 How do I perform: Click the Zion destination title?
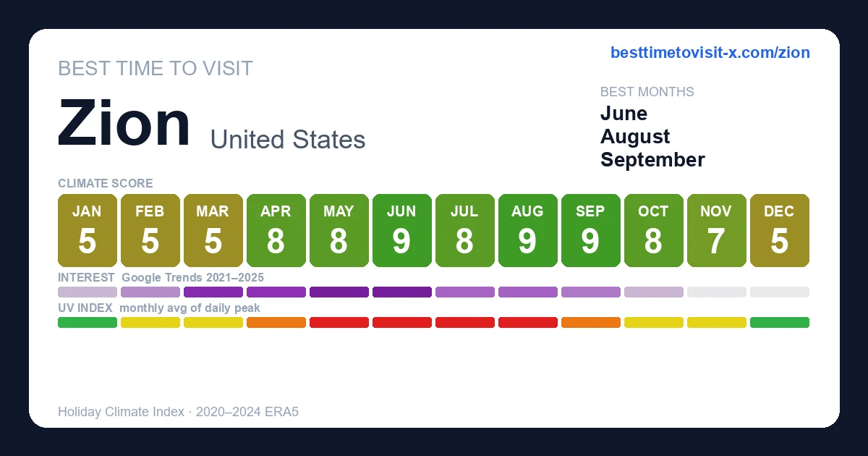click(x=124, y=123)
